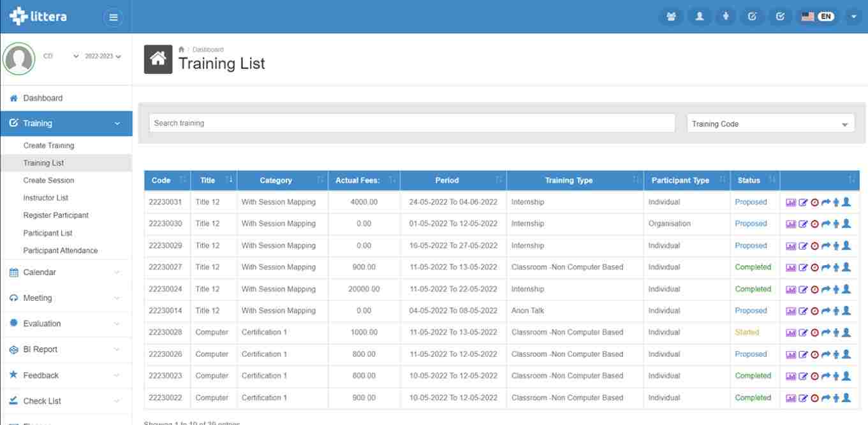Click the hamburger menu button beside the littera logo

tap(114, 17)
